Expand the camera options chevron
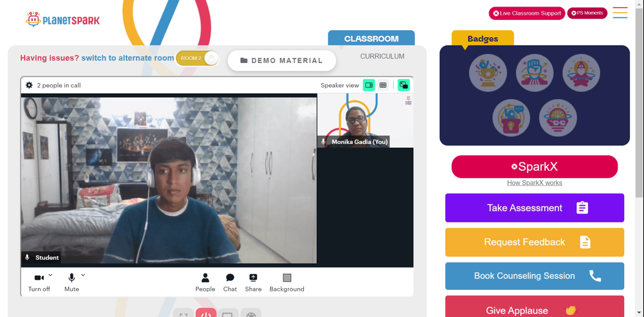The width and height of the screenshot is (644, 317). (50, 275)
